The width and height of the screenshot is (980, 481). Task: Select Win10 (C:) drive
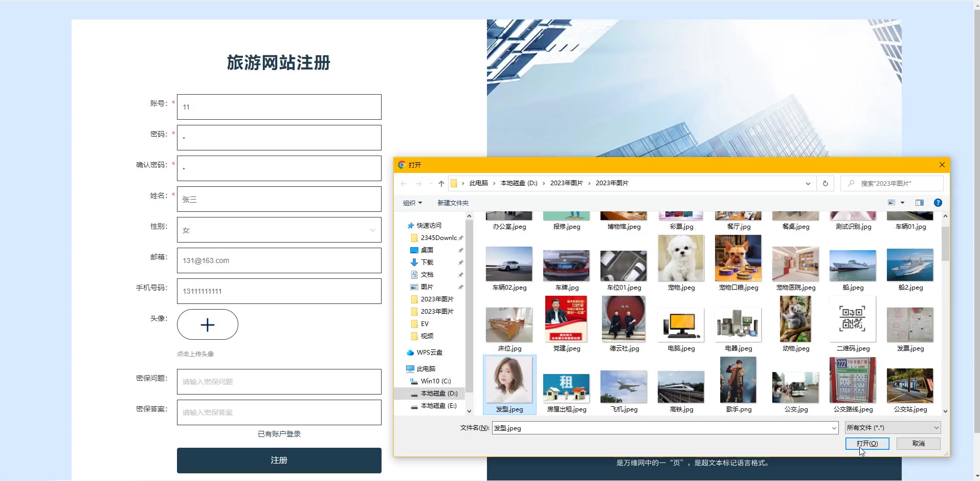[x=435, y=381]
